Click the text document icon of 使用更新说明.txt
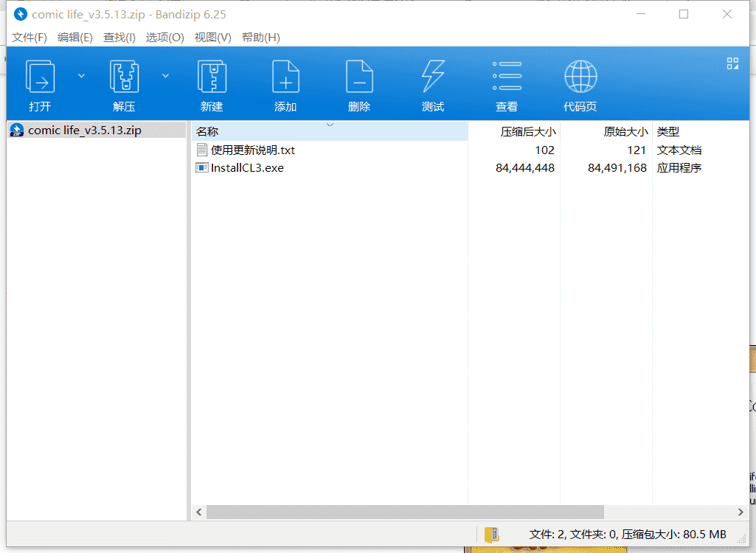The height and width of the screenshot is (553, 756). coord(202,150)
